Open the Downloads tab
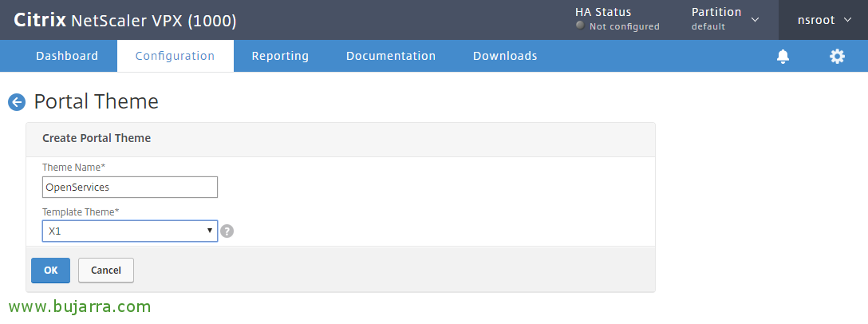Screen dimensions: 868x324 (x=505, y=56)
